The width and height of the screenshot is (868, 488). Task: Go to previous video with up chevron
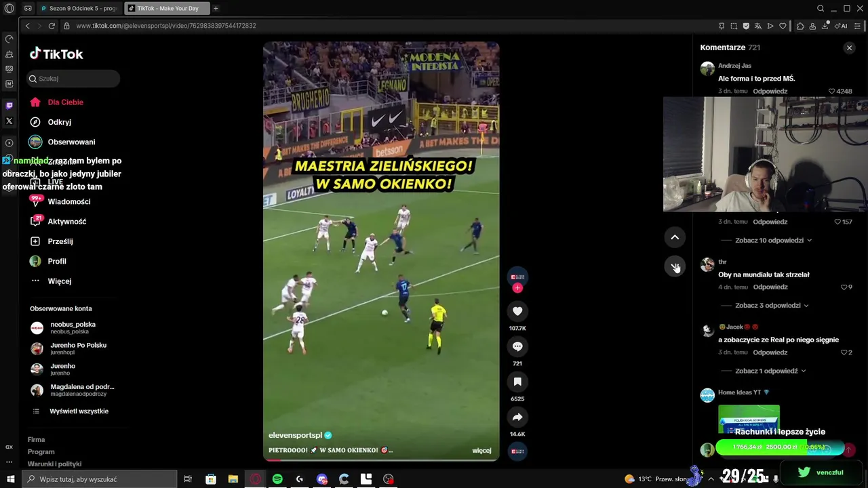pyautogui.click(x=675, y=237)
